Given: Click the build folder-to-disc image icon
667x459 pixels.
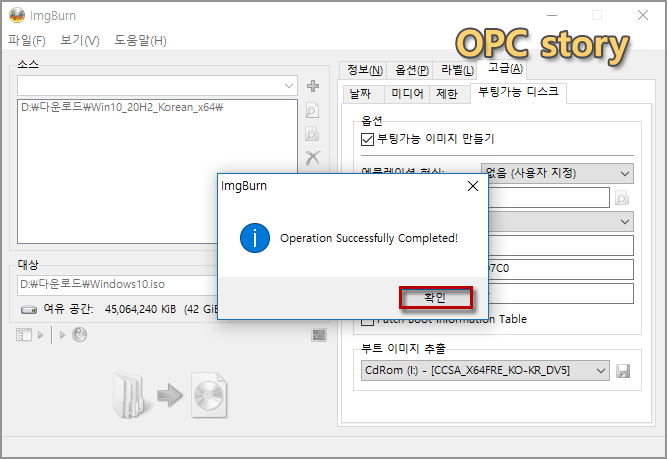Looking at the screenshot, I should (x=170, y=396).
